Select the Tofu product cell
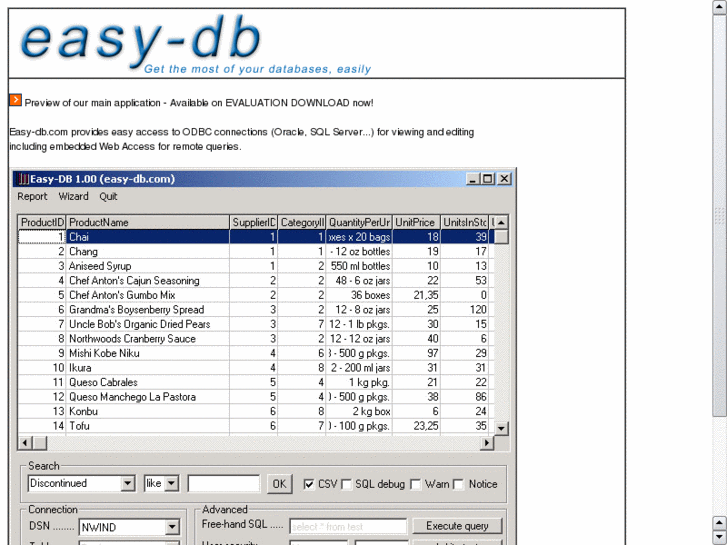 pos(148,426)
